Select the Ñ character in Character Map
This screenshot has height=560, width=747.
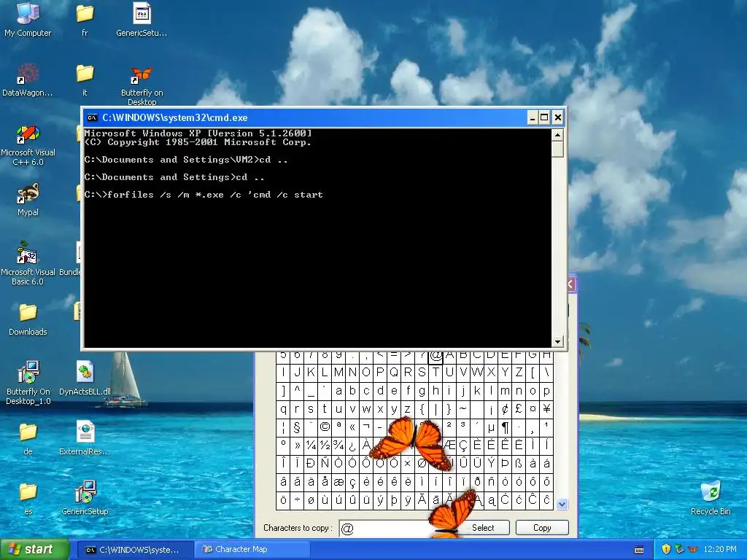click(325, 463)
